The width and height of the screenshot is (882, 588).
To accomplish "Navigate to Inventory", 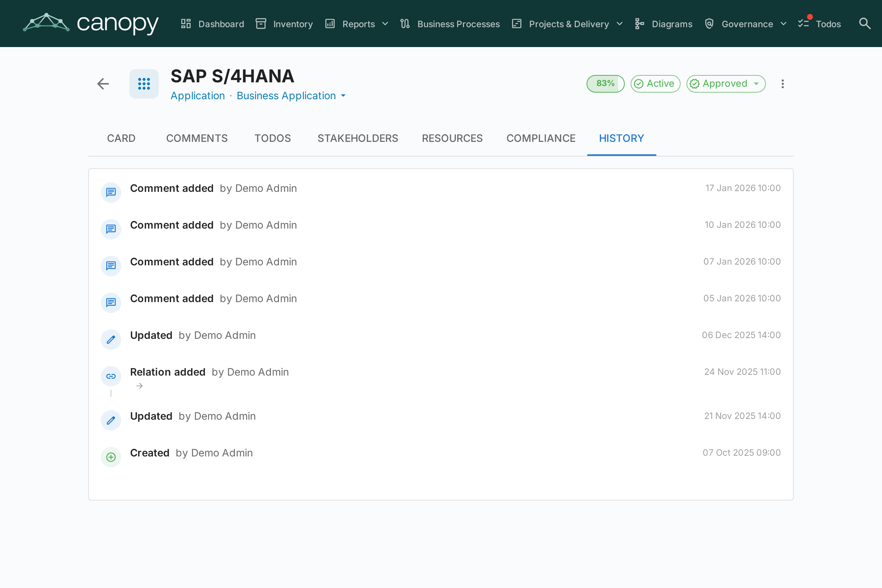I will pyautogui.click(x=293, y=24).
